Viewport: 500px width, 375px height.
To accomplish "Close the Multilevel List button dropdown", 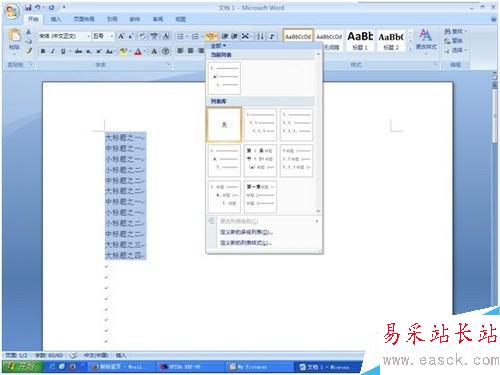I will [211, 36].
